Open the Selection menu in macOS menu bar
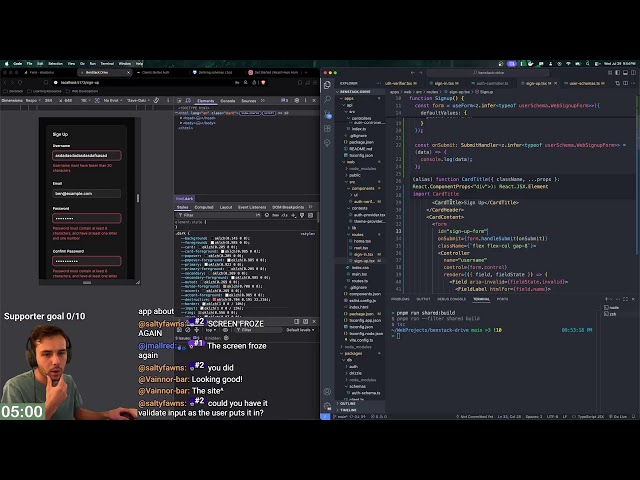640x480 pixels. pos(56,64)
